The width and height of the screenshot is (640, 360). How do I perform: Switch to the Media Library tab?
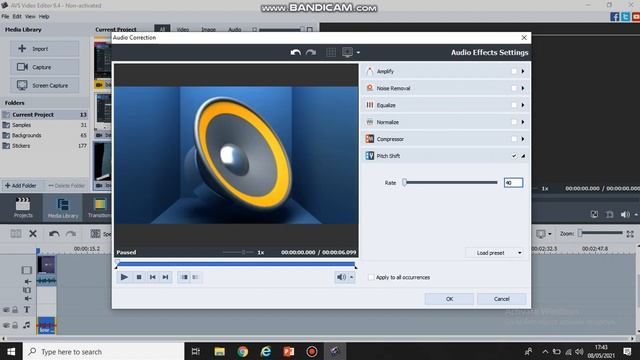(x=63, y=208)
